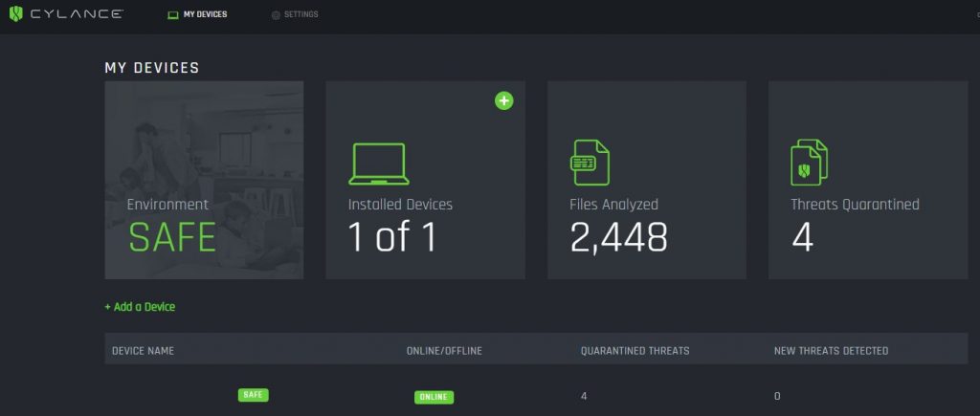The height and width of the screenshot is (416, 980).
Task: Click the laptop icon in Installed Devices card
Action: [379, 164]
